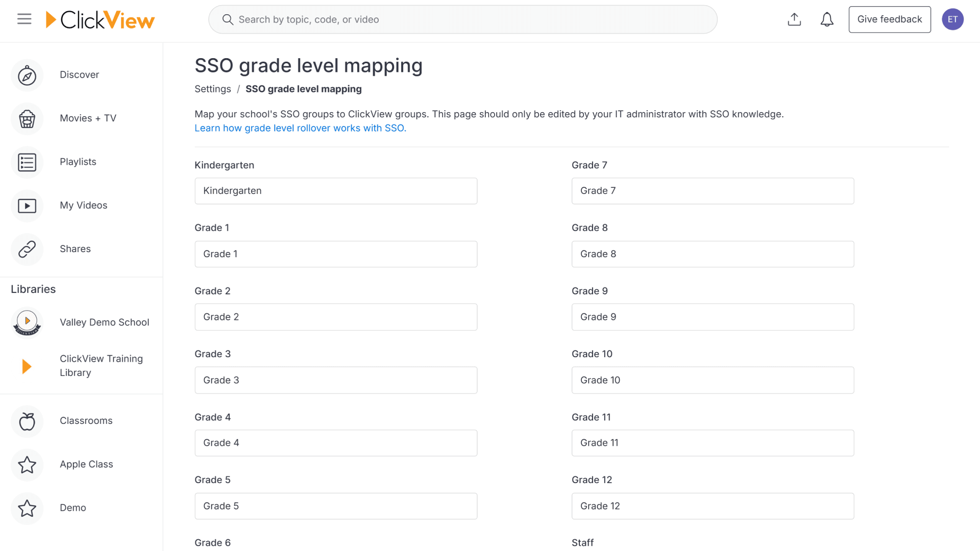Open the hamburger navigation menu
Image resolution: width=980 pixels, height=551 pixels.
23,19
